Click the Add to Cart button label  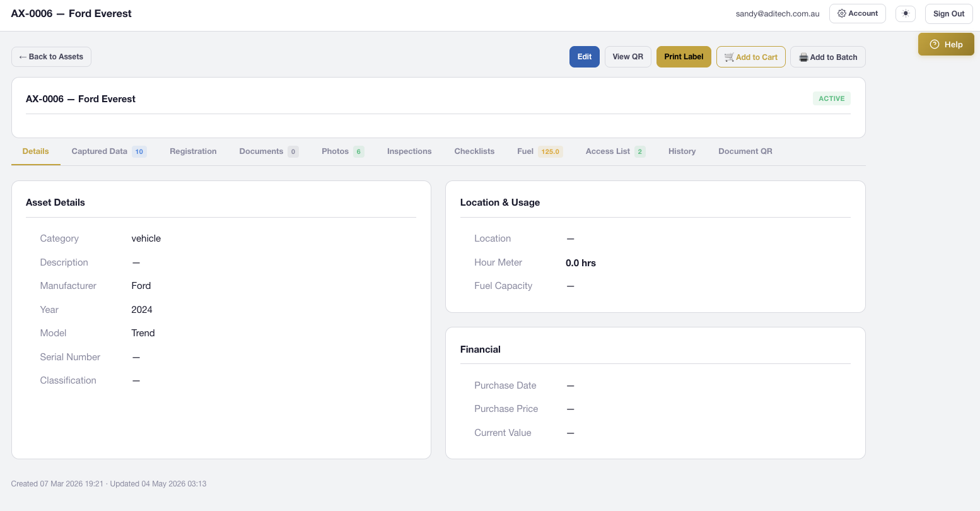point(757,57)
